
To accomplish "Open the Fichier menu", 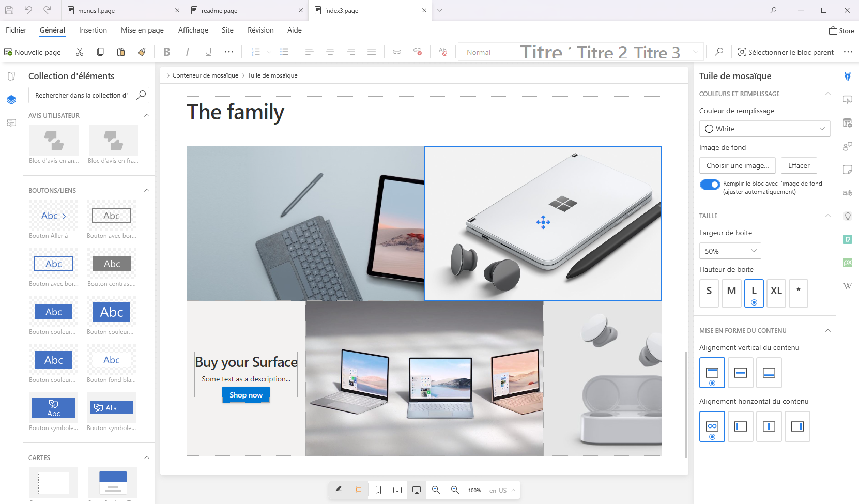I will coord(16,30).
